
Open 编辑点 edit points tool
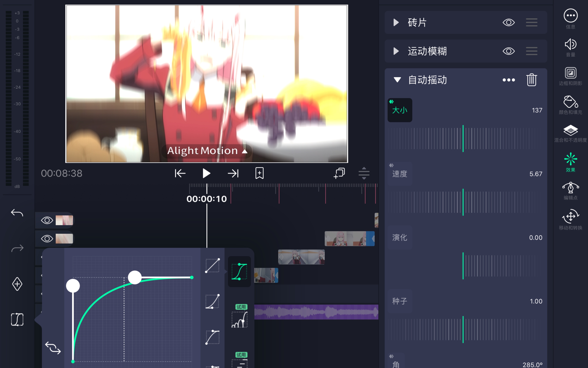[x=570, y=188]
